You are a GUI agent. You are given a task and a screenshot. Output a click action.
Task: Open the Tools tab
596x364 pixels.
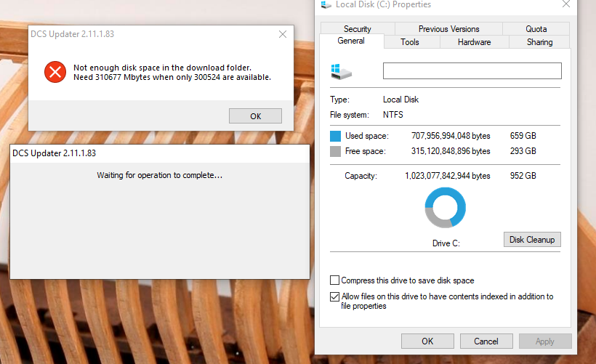click(x=410, y=42)
